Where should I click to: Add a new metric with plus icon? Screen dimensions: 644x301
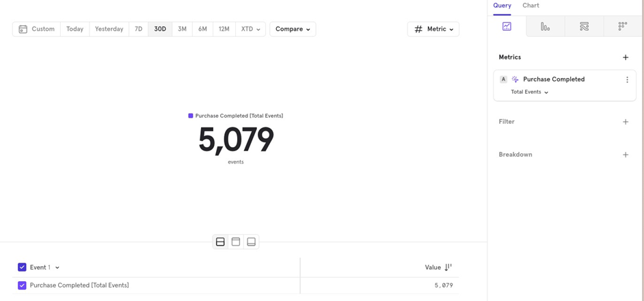coord(626,57)
